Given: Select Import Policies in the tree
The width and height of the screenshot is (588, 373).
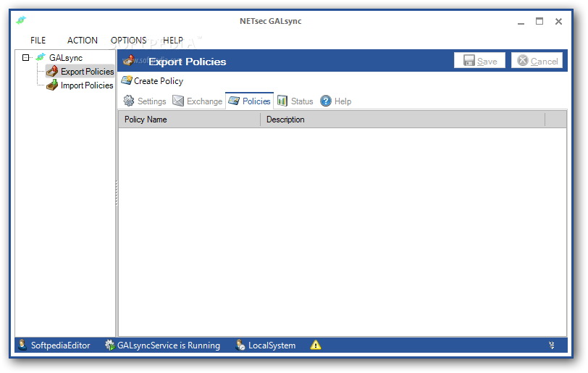Looking at the screenshot, I should click(x=87, y=85).
